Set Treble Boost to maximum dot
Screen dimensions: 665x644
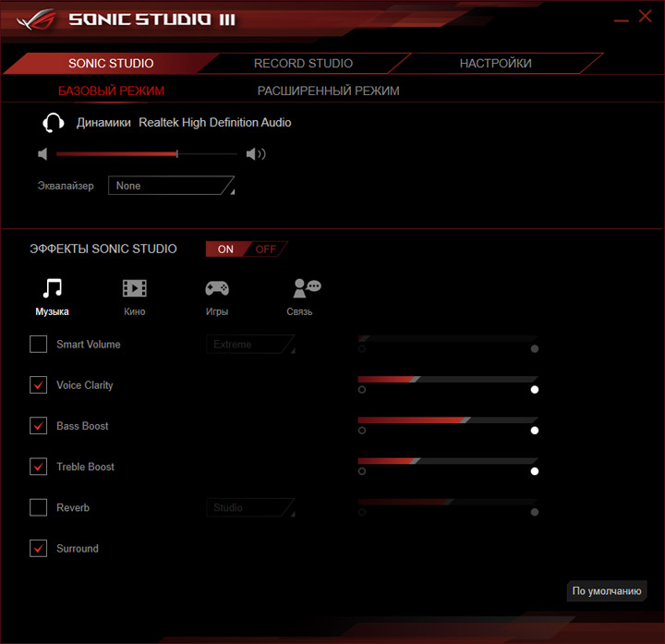click(535, 471)
